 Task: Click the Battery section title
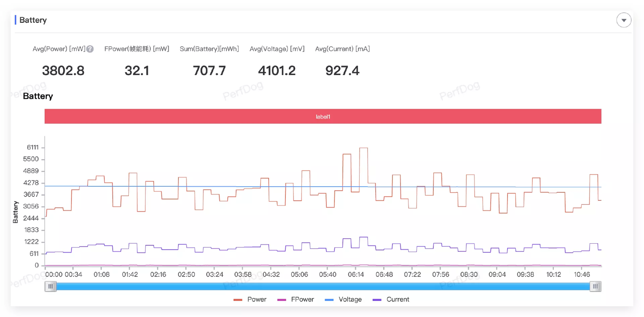(33, 20)
